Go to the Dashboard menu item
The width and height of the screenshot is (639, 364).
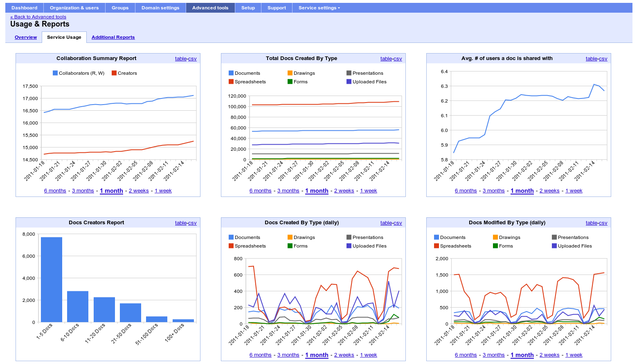tap(24, 8)
